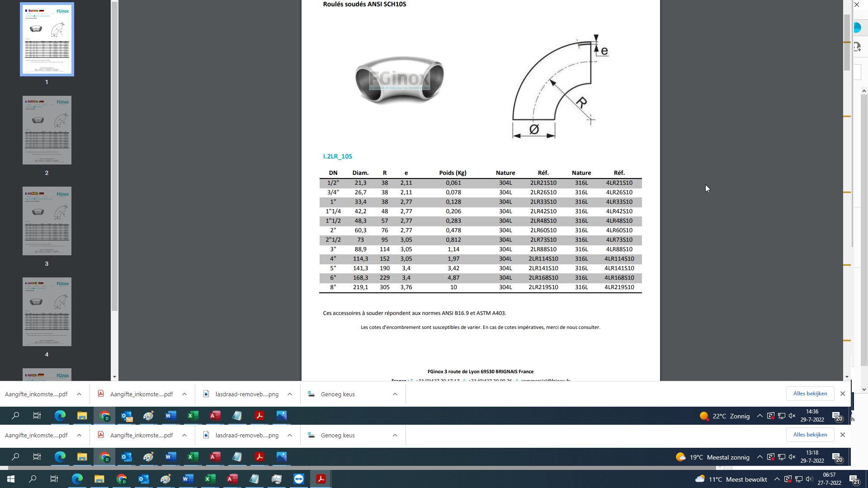
Task: Launch Microsoft Edge from the 11°C Meest bewolkt taskbar
Action: [77, 479]
